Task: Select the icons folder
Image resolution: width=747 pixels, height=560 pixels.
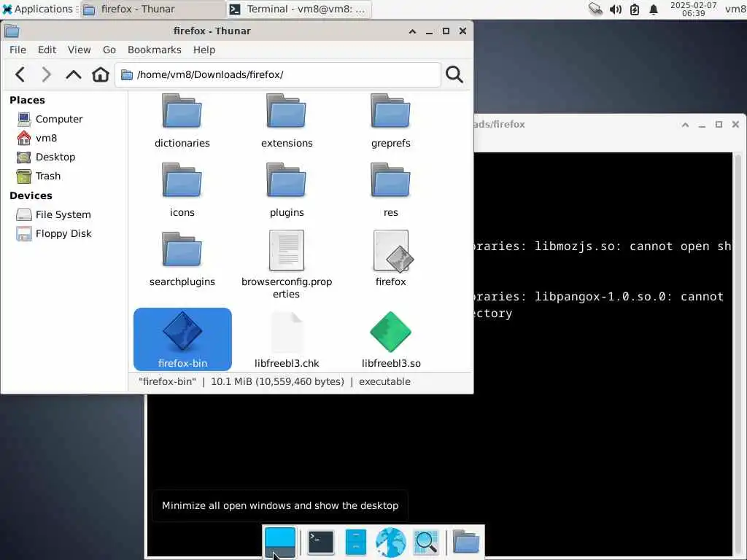Action: pos(182,190)
